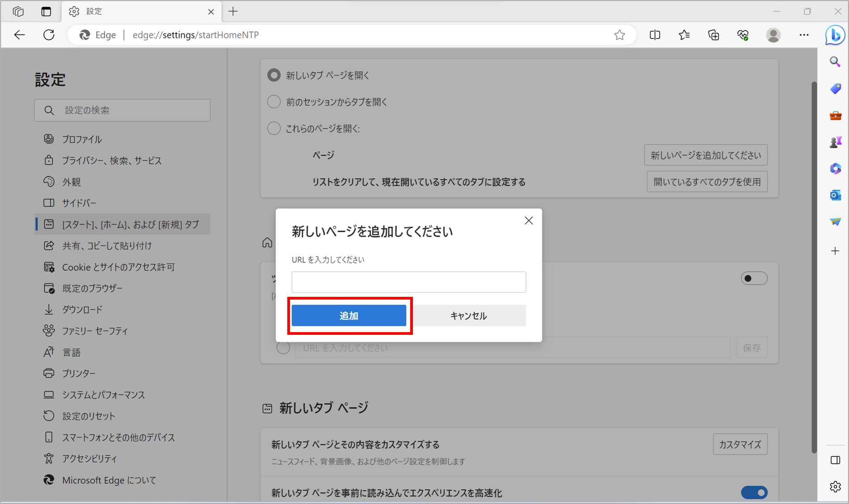
Task: Click the browser essentials heart icon
Action: [x=743, y=35]
